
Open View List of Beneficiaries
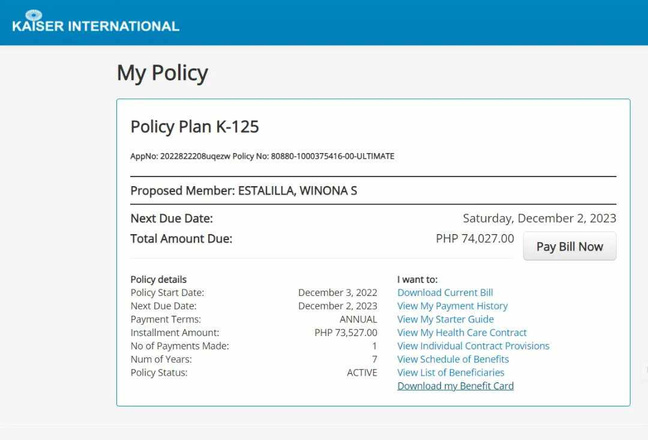450,373
